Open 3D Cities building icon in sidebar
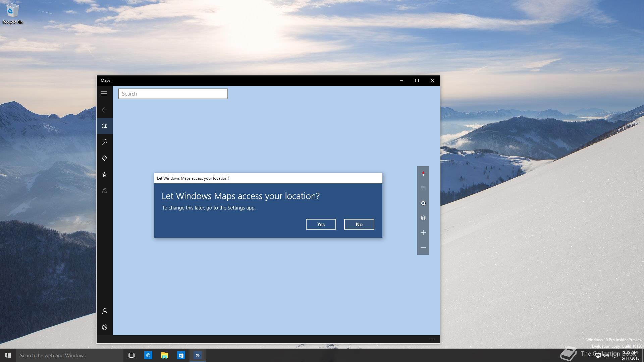The height and width of the screenshot is (362, 644). coord(105,190)
